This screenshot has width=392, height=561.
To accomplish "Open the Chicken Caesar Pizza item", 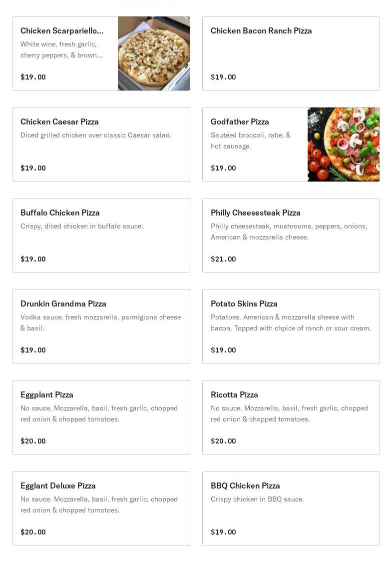I will pos(101,144).
